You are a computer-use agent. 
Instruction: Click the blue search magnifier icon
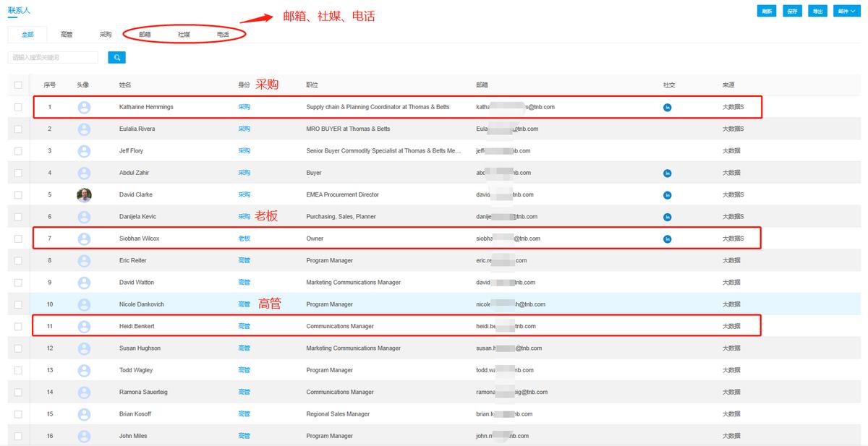(116, 56)
